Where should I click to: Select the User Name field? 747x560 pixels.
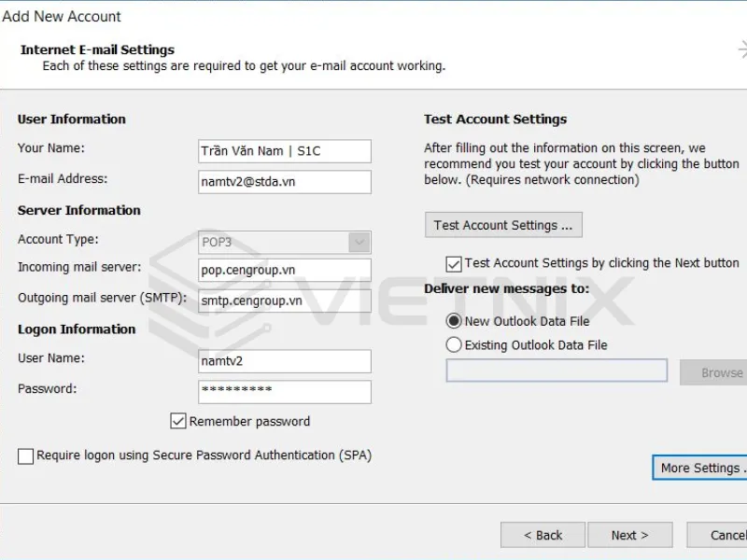pyautogui.click(x=285, y=361)
